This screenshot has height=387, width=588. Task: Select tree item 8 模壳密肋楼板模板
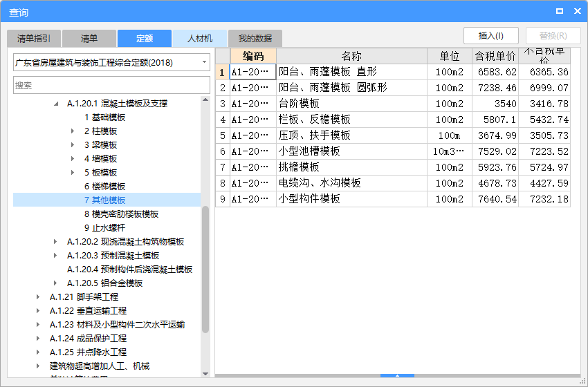122,214
